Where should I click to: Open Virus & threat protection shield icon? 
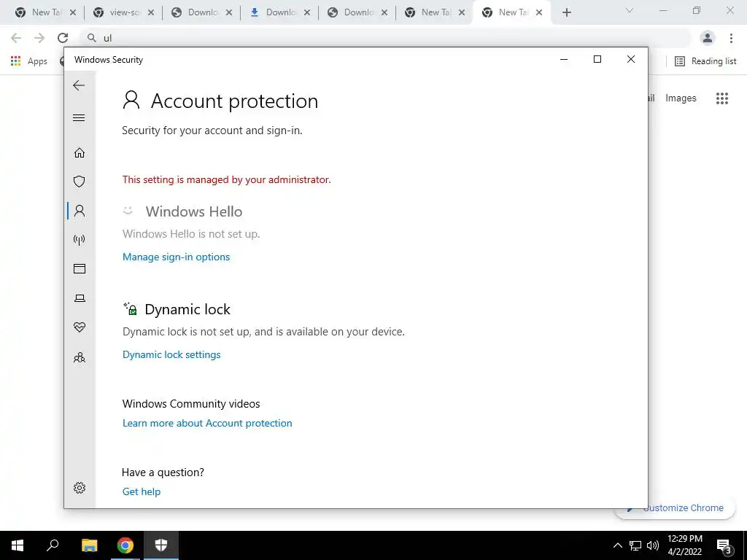tap(80, 182)
